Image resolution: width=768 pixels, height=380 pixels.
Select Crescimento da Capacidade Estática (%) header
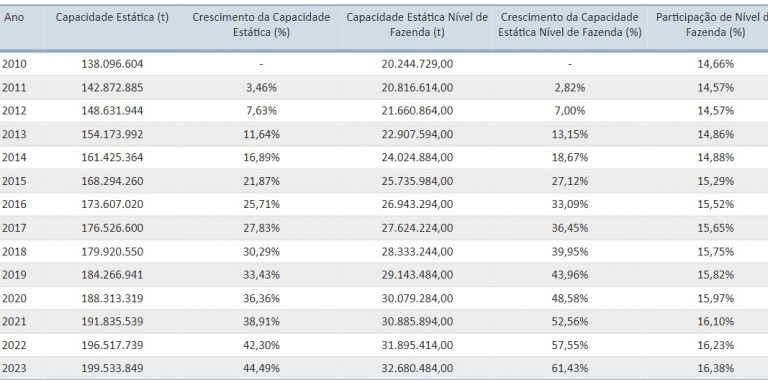pyautogui.click(x=261, y=25)
